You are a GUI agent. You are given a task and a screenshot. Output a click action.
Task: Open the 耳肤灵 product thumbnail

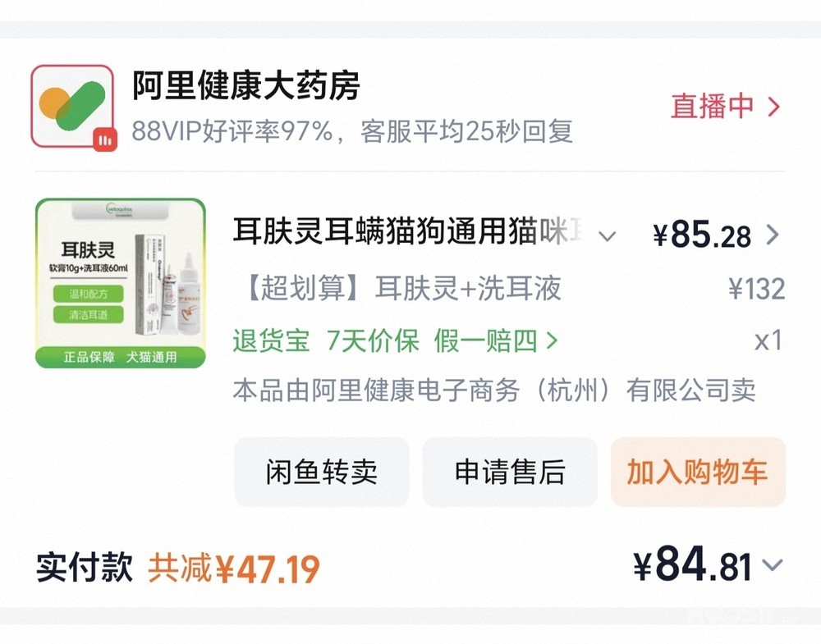(120, 282)
